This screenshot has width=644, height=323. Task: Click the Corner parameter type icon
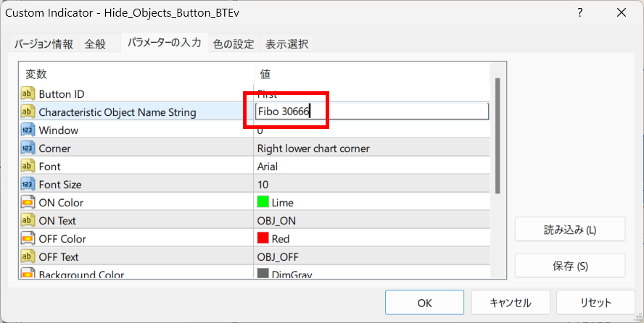coord(28,148)
